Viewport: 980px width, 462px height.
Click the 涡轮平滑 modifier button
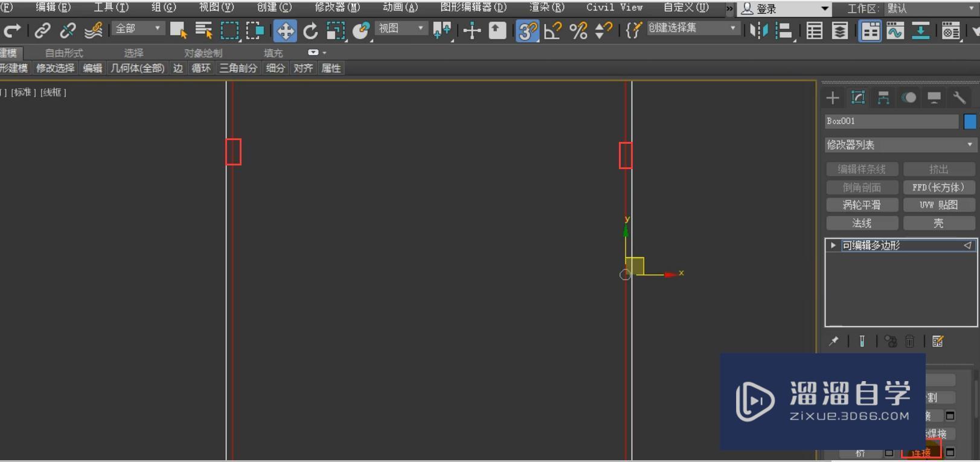tap(862, 205)
